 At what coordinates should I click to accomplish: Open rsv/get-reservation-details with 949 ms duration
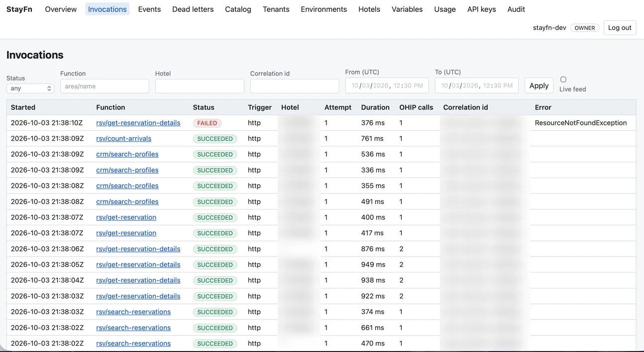pyautogui.click(x=138, y=264)
